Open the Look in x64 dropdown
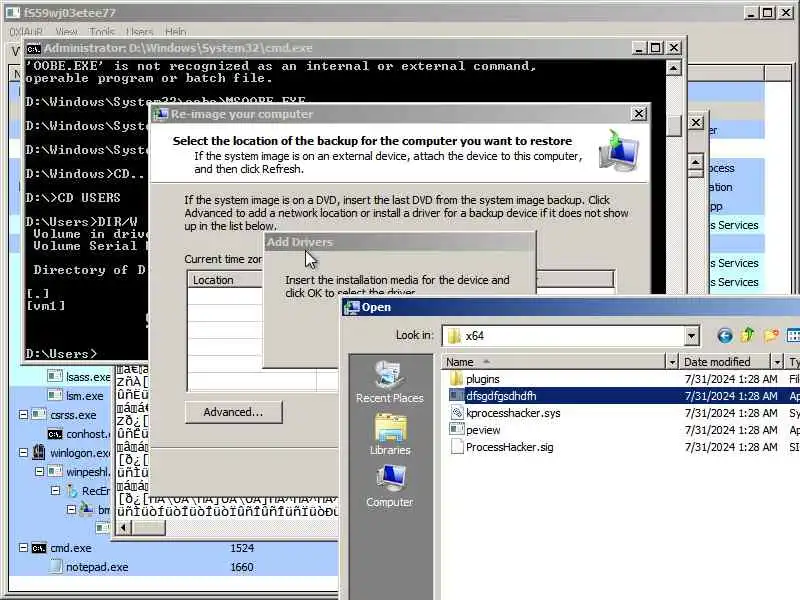This screenshot has height=600, width=800. tap(691, 336)
